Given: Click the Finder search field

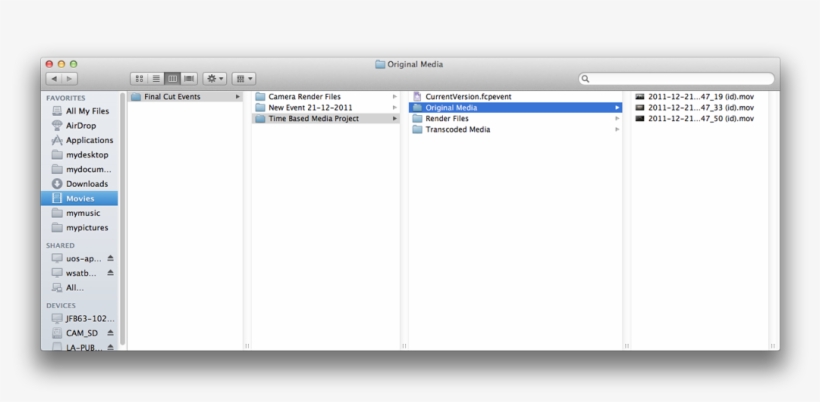Looking at the screenshot, I should (676, 78).
